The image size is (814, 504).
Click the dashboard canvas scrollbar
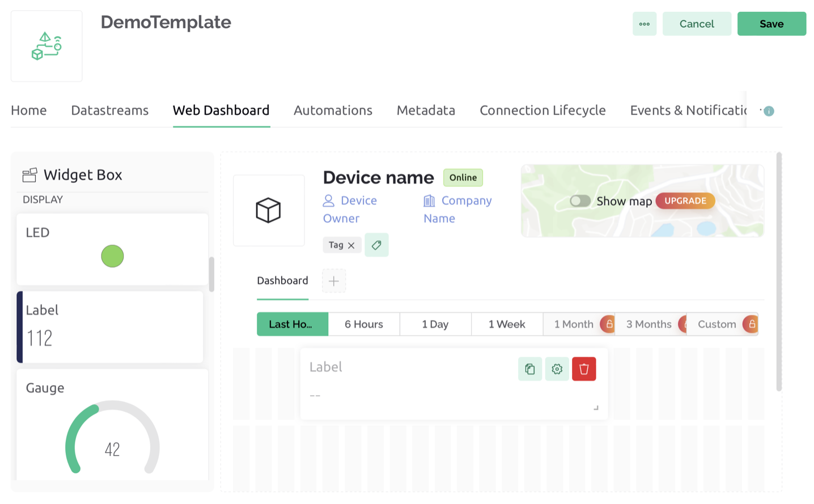pyautogui.click(x=779, y=272)
